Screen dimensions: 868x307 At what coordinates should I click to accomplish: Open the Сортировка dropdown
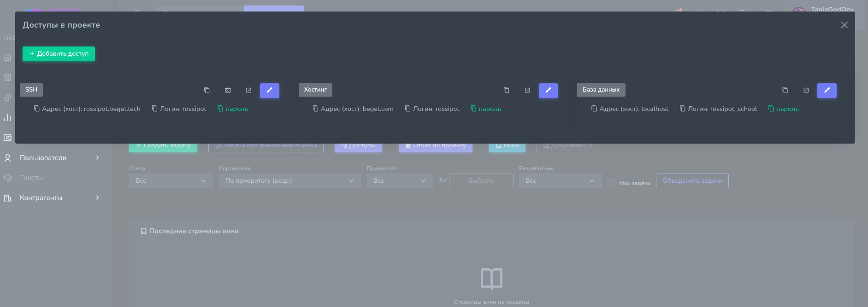pos(290,181)
